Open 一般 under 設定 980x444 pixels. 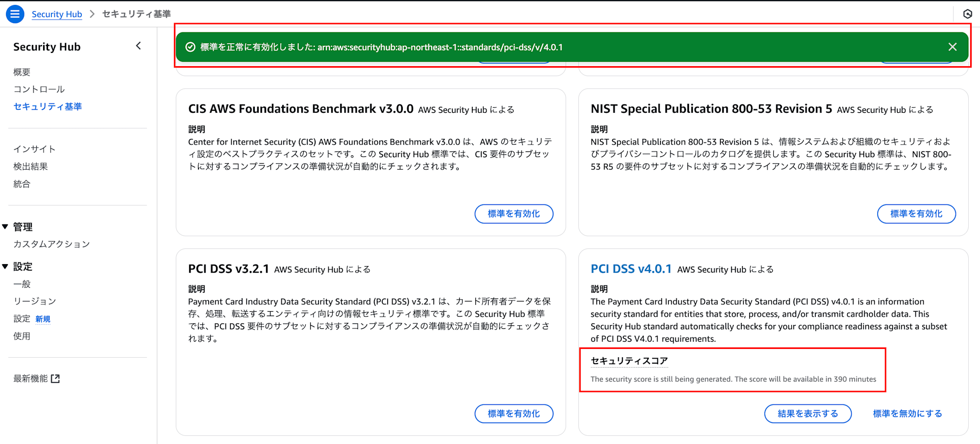(x=22, y=284)
